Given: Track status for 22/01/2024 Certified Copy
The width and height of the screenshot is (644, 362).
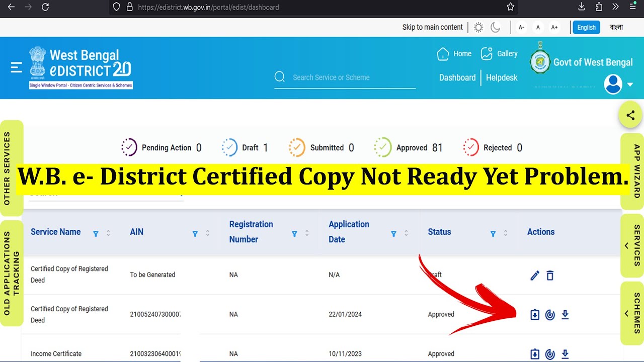Looking at the screenshot, I should tap(550, 315).
